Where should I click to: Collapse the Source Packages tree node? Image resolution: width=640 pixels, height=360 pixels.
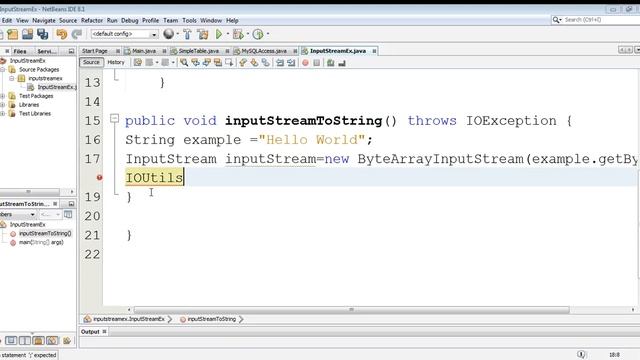(x=3, y=69)
